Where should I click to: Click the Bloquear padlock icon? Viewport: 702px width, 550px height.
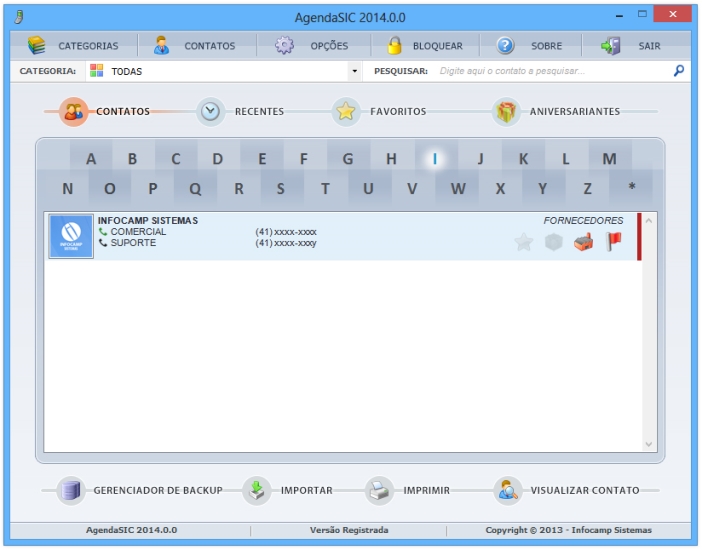[394, 45]
